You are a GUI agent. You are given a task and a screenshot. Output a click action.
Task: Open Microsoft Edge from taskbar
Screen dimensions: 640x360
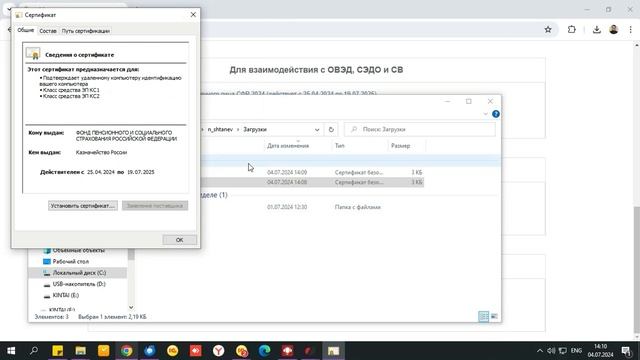[264, 351]
